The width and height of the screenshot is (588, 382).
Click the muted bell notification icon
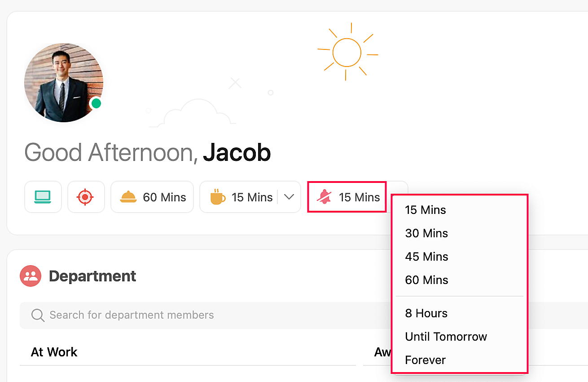tap(324, 197)
